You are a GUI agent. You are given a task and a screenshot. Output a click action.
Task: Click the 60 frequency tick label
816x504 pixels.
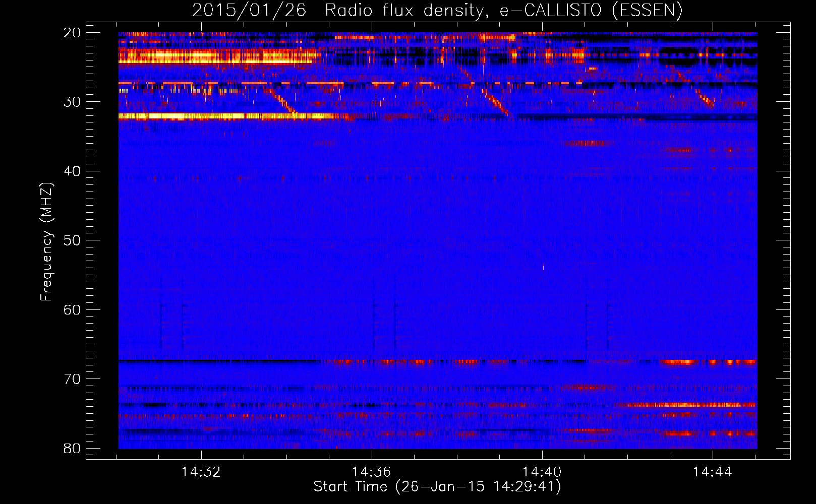(72, 310)
